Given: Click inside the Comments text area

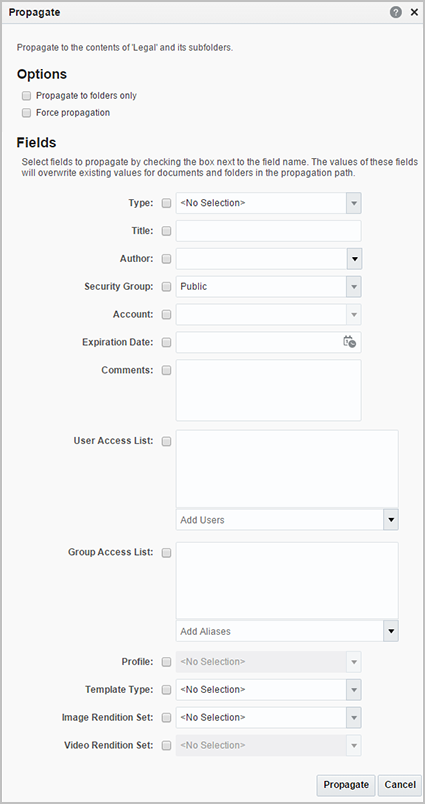Looking at the screenshot, I should [269, 390].
